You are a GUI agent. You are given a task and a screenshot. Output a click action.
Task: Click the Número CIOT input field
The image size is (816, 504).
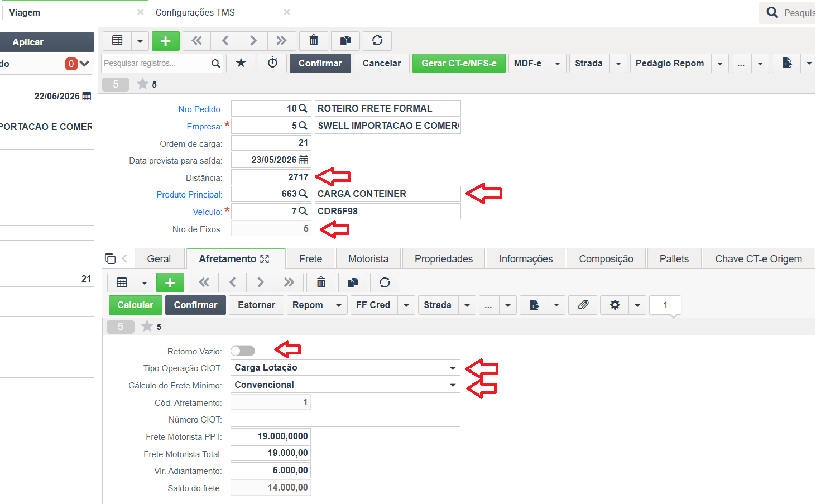point(345,419)
